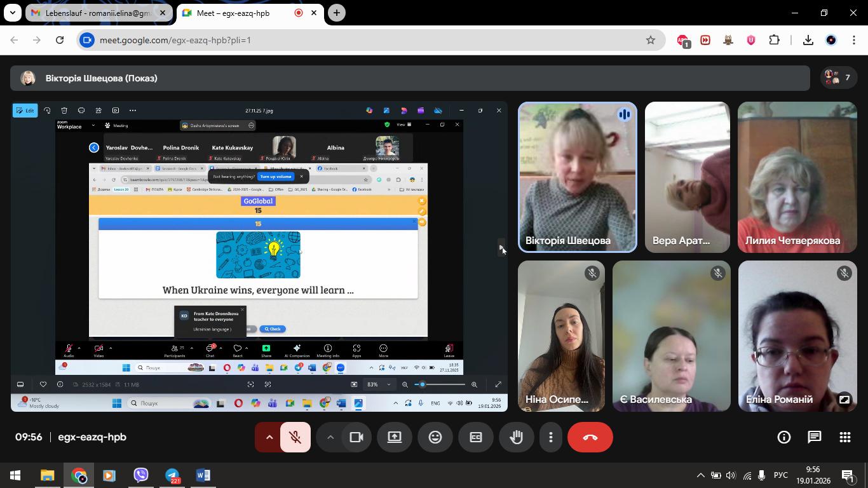This screenshot has width=868, height=488.
Task: Open the emoji reactions button
Action: [x=435, y=437]
